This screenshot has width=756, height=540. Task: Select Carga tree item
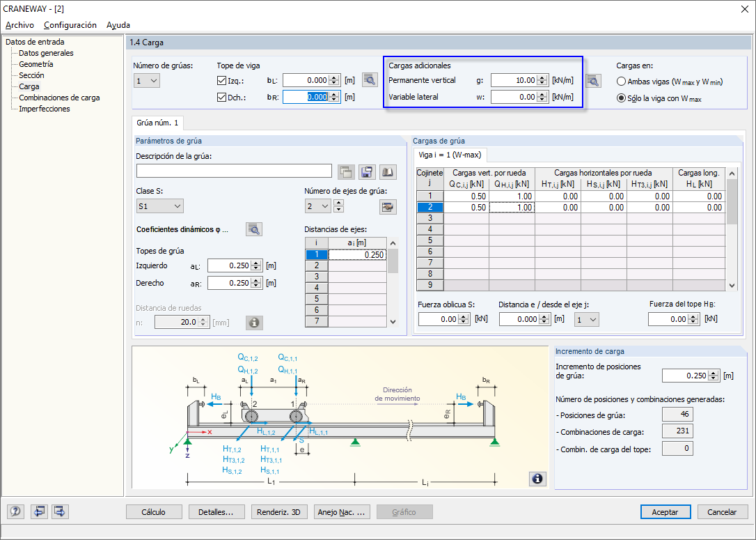(x=29, y=86)
